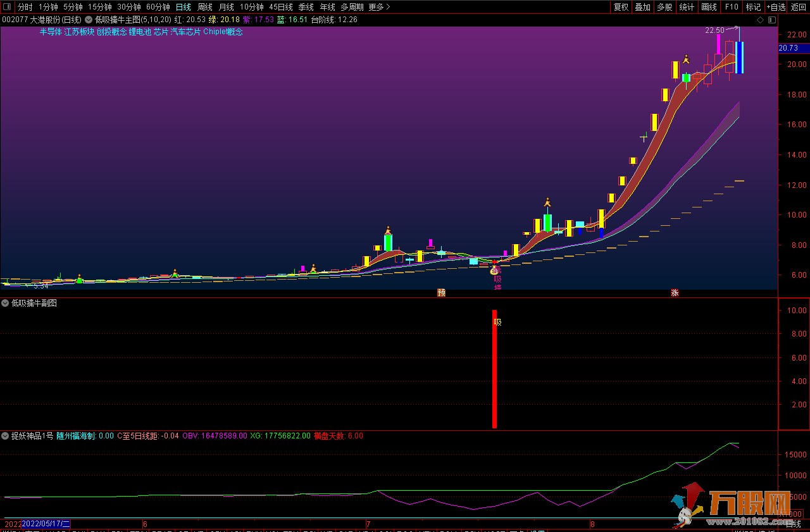Toggle the left sidebar panel icon

pyautogui.click(x=8, y=7)
